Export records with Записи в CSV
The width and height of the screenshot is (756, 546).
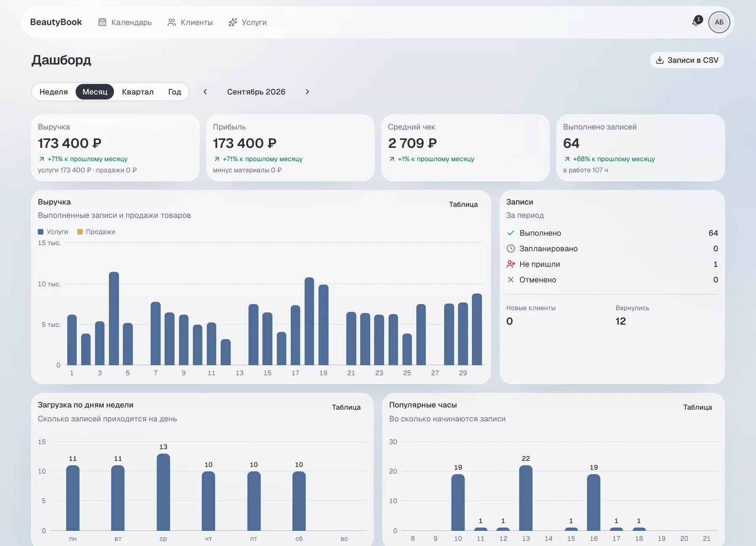click(x=687, y=60)
